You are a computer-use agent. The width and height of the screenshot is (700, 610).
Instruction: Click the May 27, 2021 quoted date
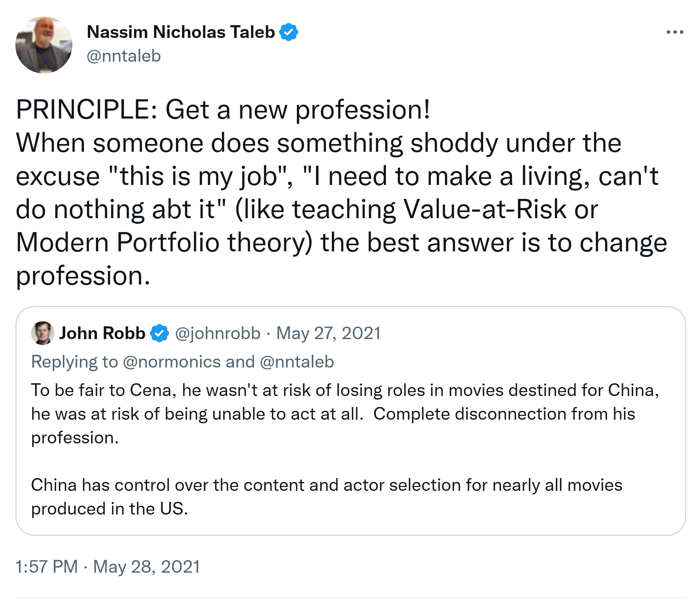coord(328,333)
